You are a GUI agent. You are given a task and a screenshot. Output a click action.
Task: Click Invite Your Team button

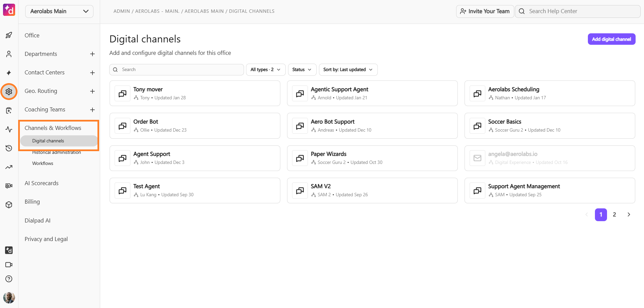coord(485,11)
